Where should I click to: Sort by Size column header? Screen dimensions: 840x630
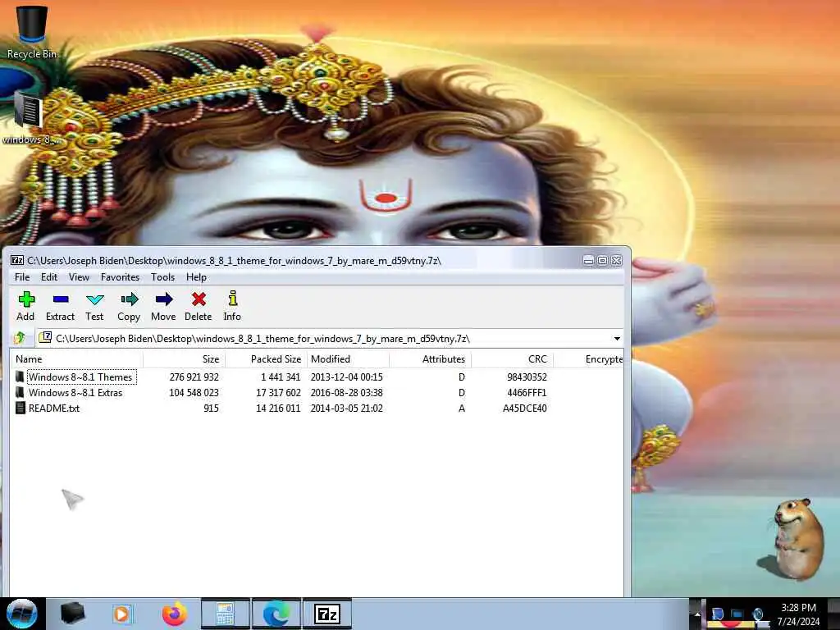click(x=185, y=359)
